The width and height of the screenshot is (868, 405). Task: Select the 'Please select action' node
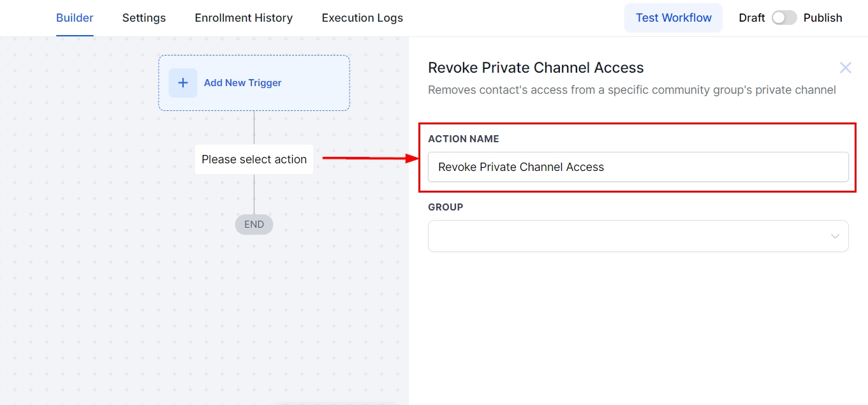tap(254, 159)
